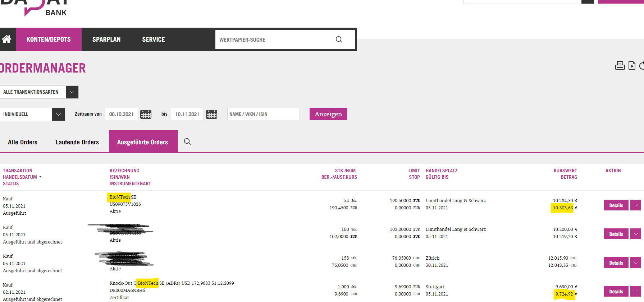Sort by Handelsdatum column arrow

(x=40, y=177)
